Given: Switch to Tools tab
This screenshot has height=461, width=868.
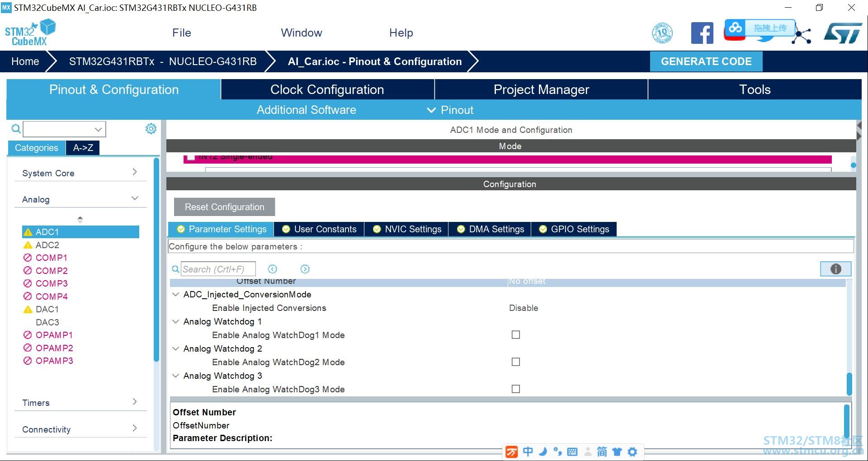Looking at the screenshot, I should click(755, 89).
